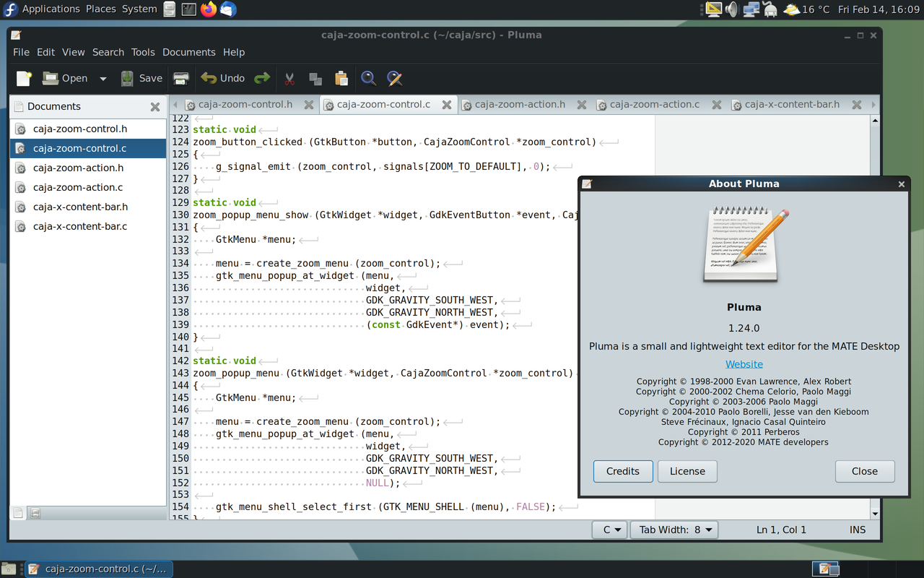Open the Documents menu
The width and height of the screenshot is (924, 578).
coord(189,52)
